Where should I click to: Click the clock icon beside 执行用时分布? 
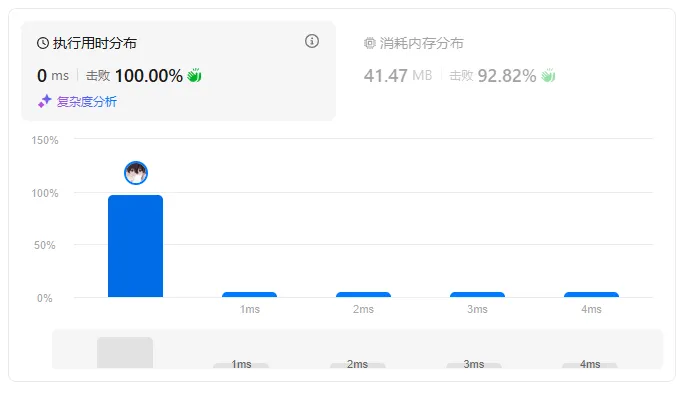(x=43, y=43)
